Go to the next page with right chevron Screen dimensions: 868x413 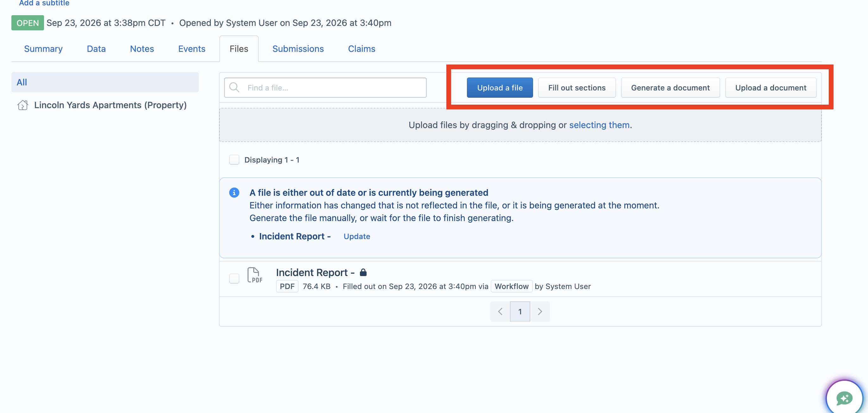click(540, 311)
